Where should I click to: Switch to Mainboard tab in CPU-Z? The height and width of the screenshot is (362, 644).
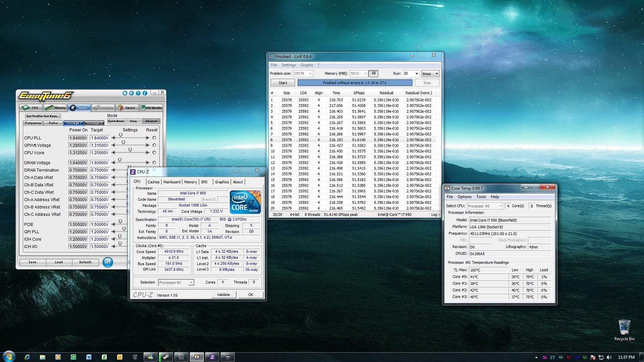[x=172, y=182]
